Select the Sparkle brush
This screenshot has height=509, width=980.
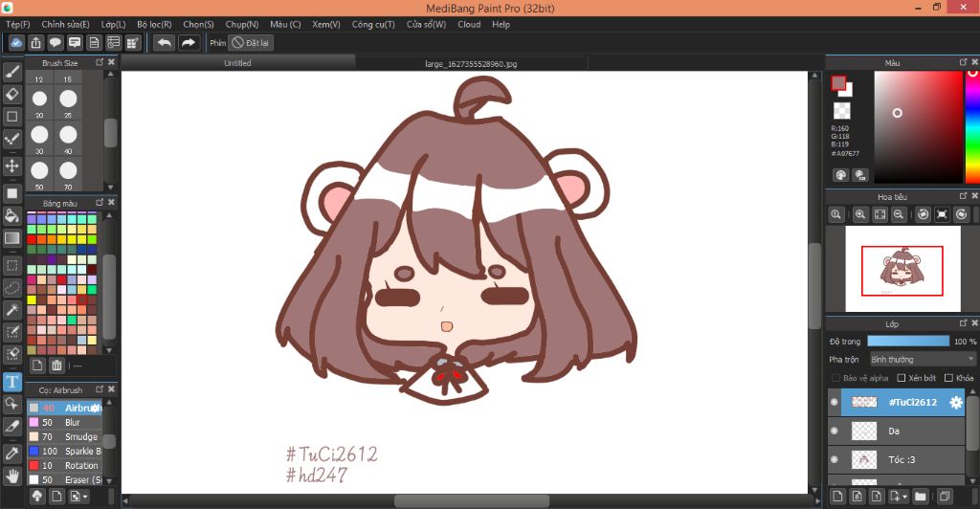tap(64, 451)
